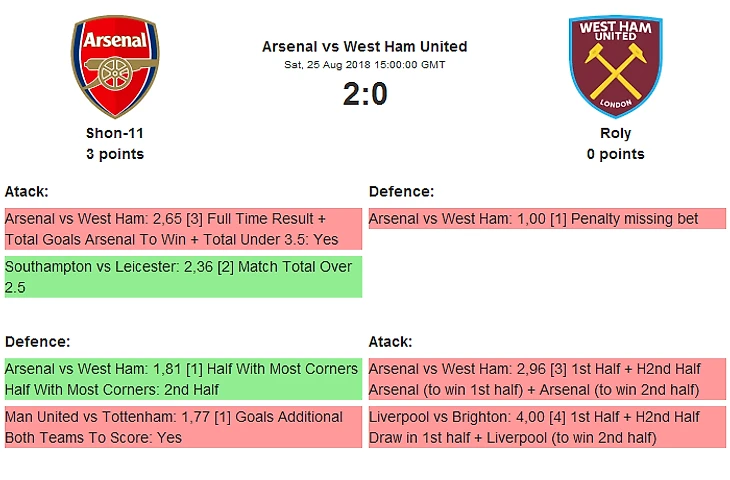The image size is (730, 480).
Task: Click the Penalty missing bet row
Action: (547, 219)
